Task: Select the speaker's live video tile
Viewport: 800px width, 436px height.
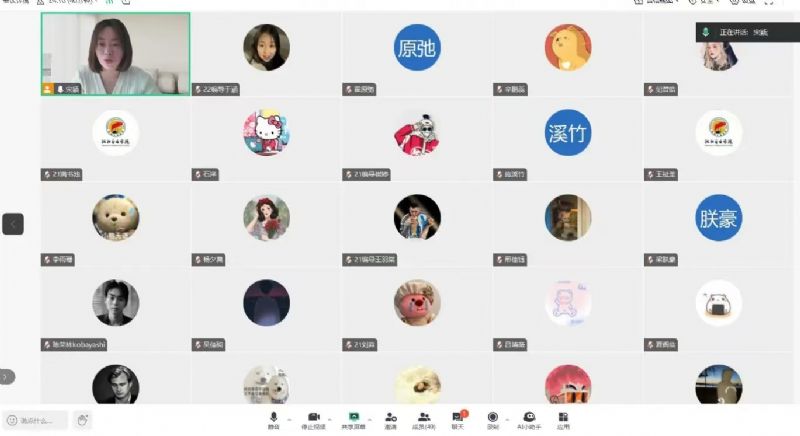Action: tap(115, 54)
